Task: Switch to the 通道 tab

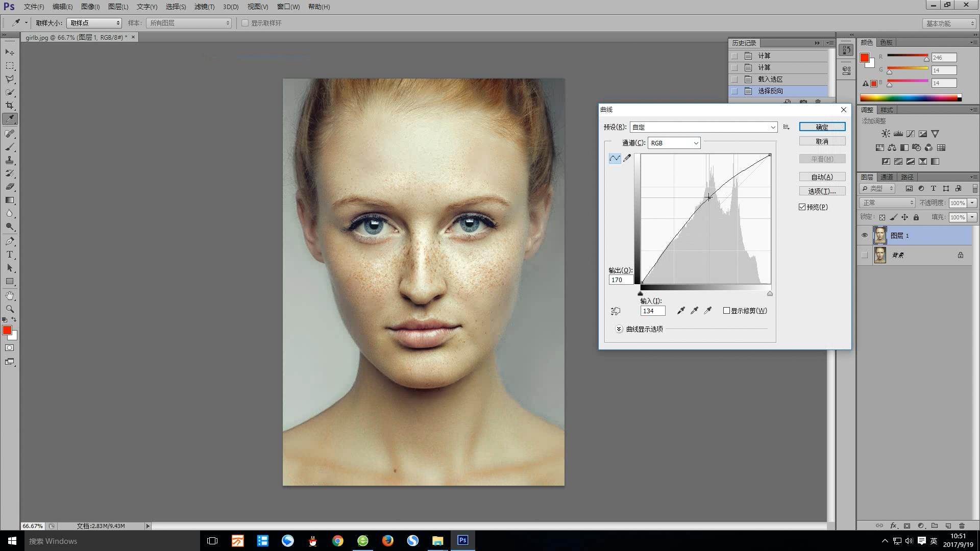Action: 887,177
